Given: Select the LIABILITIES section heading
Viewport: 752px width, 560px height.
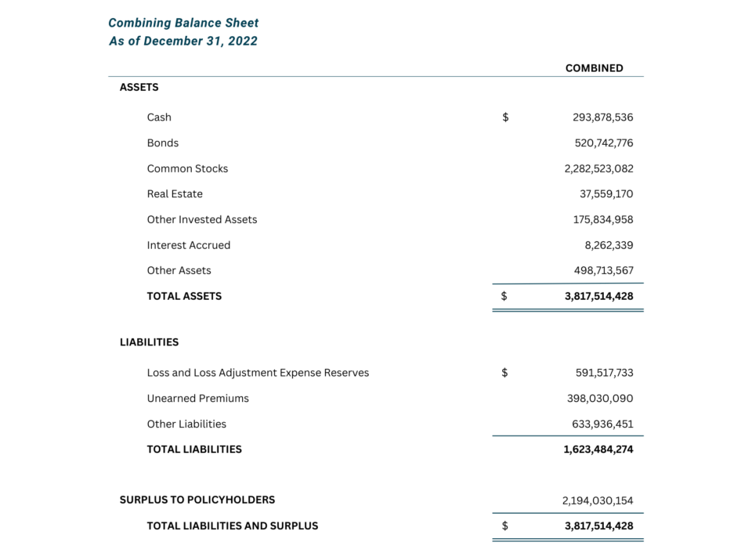Looking at the screenshot, I should [149, 342].
